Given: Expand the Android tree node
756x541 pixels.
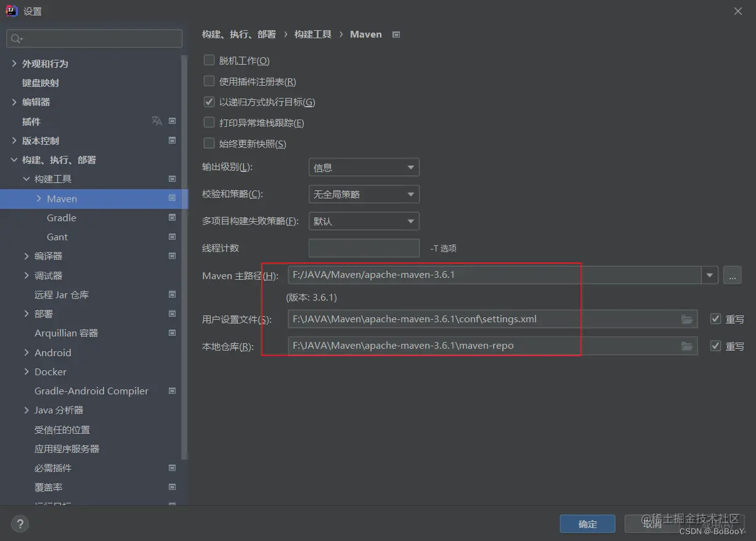Looking at the screenshot, I should pyautogui.click(x=26, y=352).
